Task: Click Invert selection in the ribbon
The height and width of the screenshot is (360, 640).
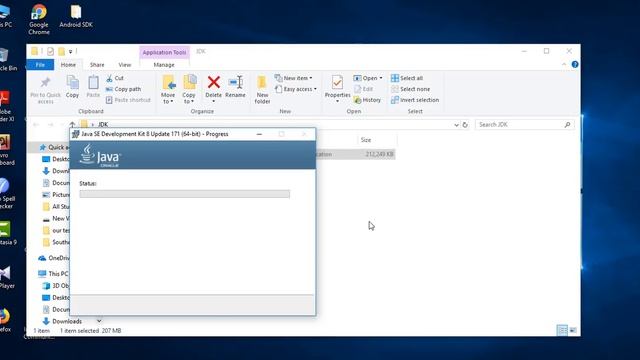Action: pyautogui.click(x=415, y=100)
